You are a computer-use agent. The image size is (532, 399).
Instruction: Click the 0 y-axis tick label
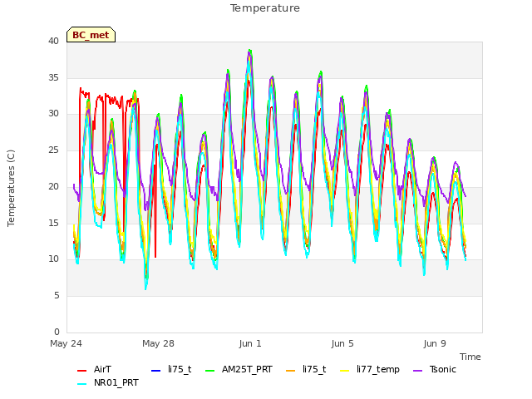pos(57,332)
